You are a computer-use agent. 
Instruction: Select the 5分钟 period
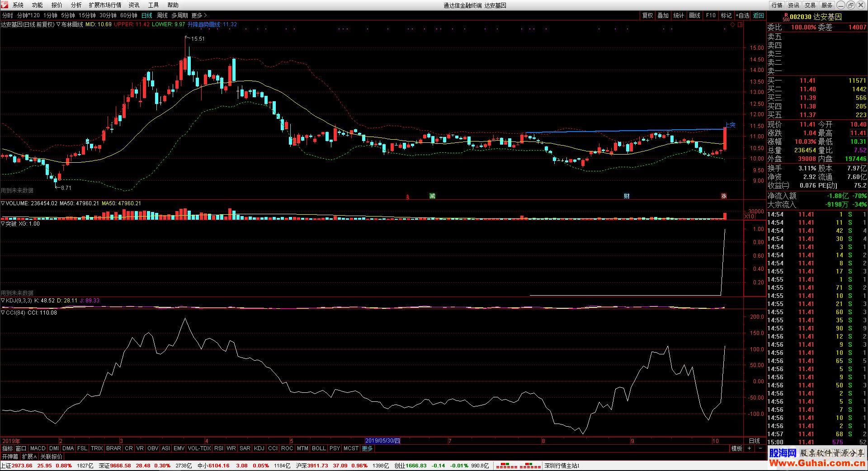tap(68, 15)
